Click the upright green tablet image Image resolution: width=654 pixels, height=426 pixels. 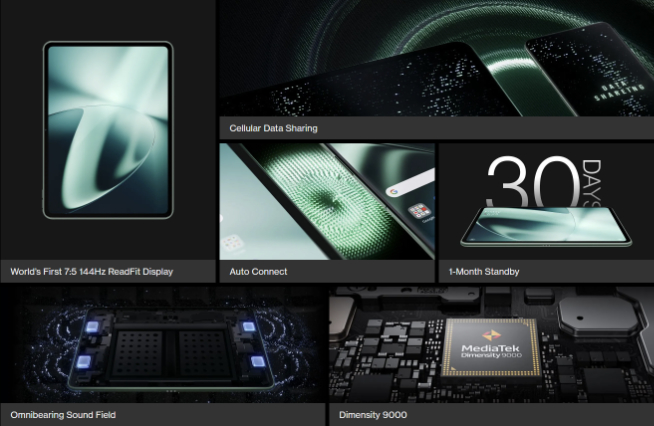[108, 130]
